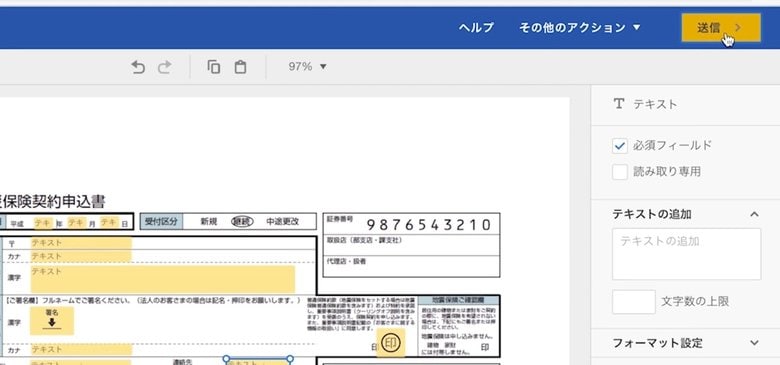The height and width of the screenshot is (365, 780).
Task: Click the テキストの追加 text area
Action: pos(686,254)
